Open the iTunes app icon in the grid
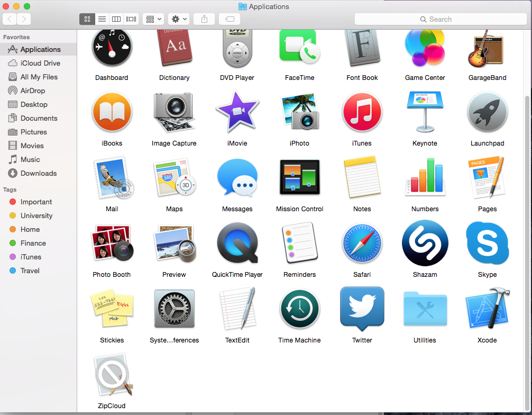Viewport: 532px width, 415px height. tap(362, 112)
